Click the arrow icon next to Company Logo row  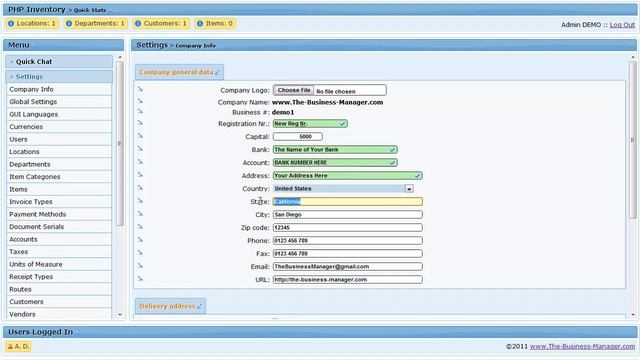(x=140, y=89)
